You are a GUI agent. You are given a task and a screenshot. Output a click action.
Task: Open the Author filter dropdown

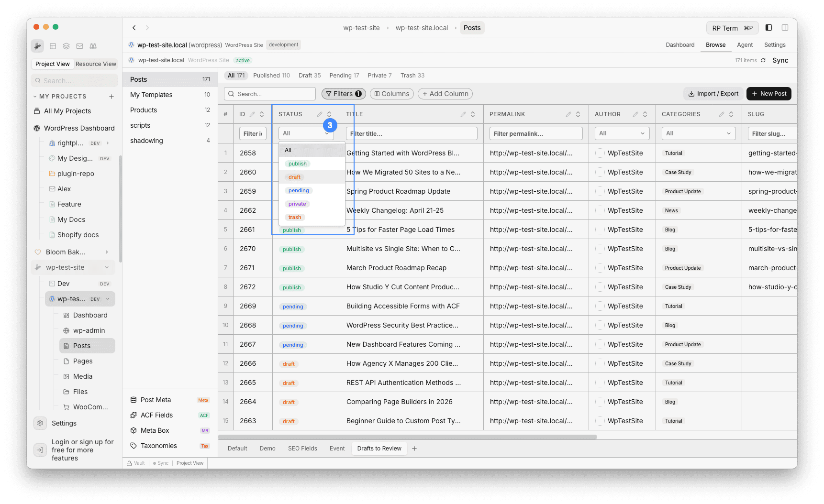click(622, 133)
